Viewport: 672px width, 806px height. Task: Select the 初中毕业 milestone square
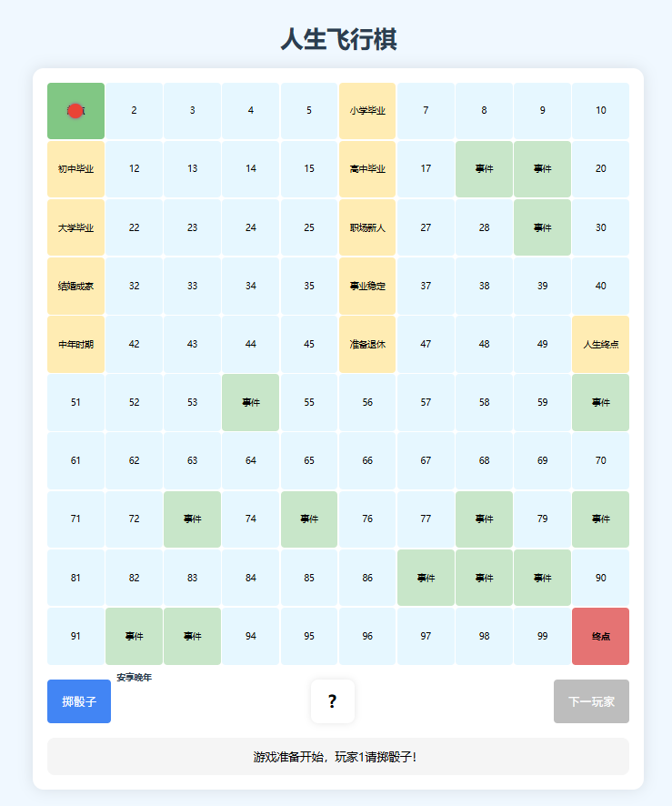point(75,169)
